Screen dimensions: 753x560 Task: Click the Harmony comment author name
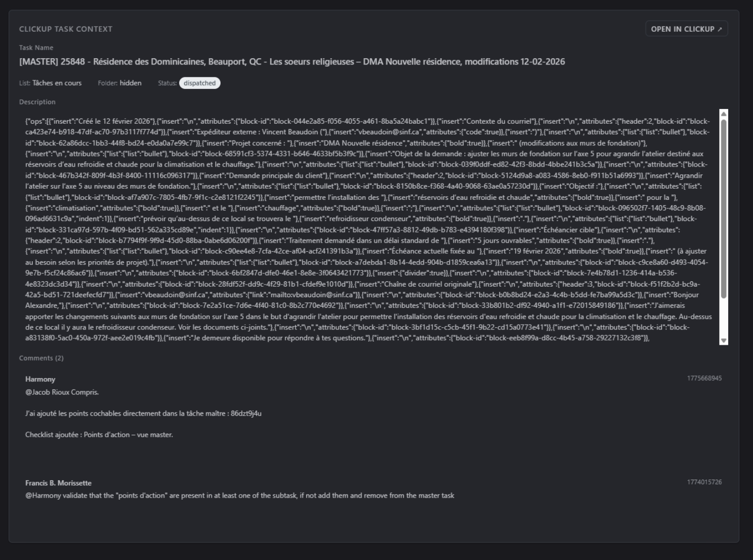pyautogui.click(x=40, y=379)
